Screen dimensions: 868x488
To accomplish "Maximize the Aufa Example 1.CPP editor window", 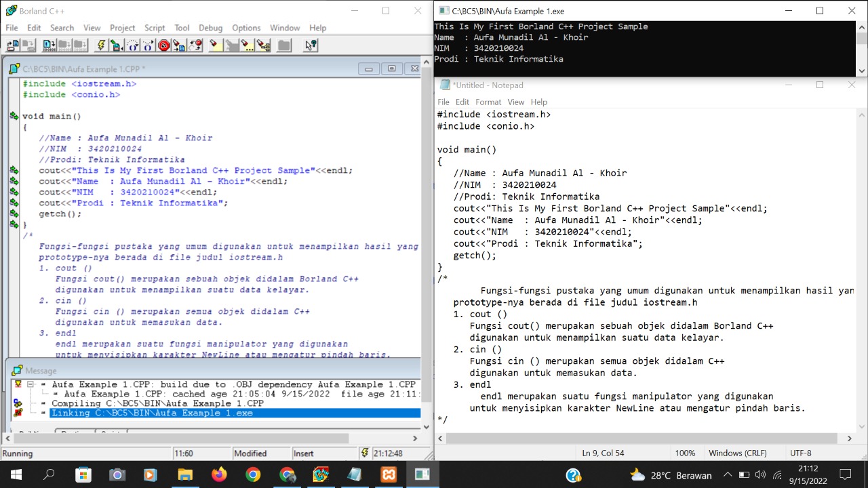I will click(391, 68).
